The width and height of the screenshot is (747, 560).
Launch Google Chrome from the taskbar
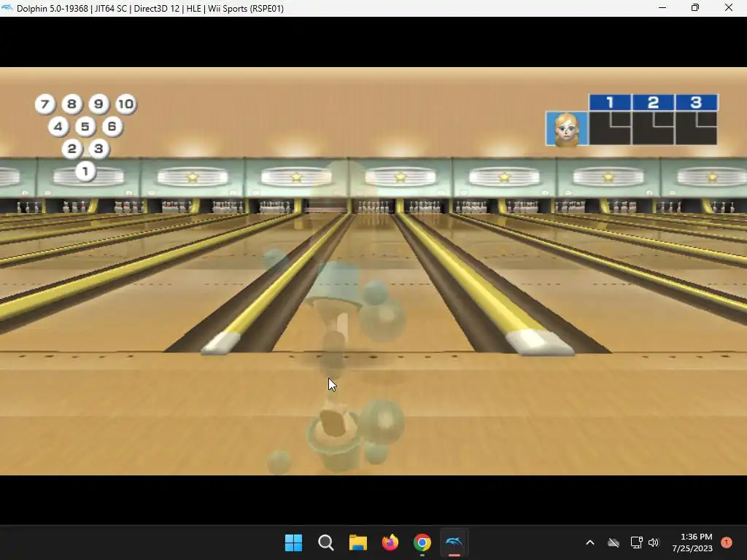click(x=422, y=542)
